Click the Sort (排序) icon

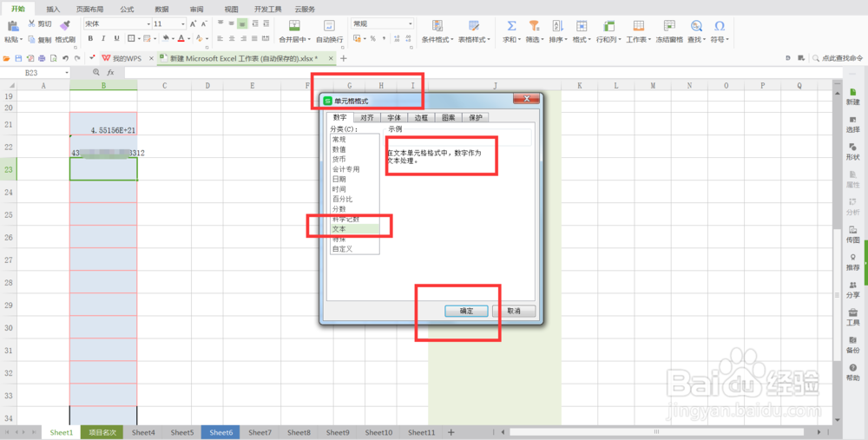(x=557, y=25)
